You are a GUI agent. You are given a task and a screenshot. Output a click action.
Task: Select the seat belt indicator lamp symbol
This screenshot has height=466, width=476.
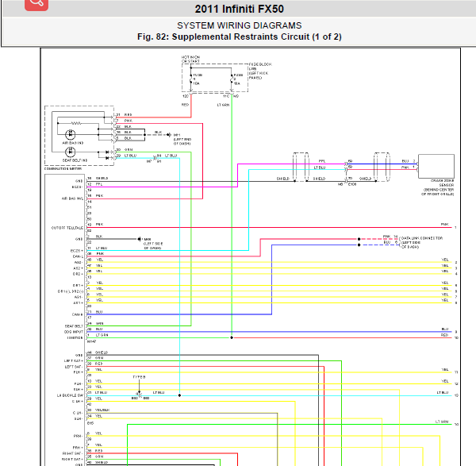click(71, 152)
